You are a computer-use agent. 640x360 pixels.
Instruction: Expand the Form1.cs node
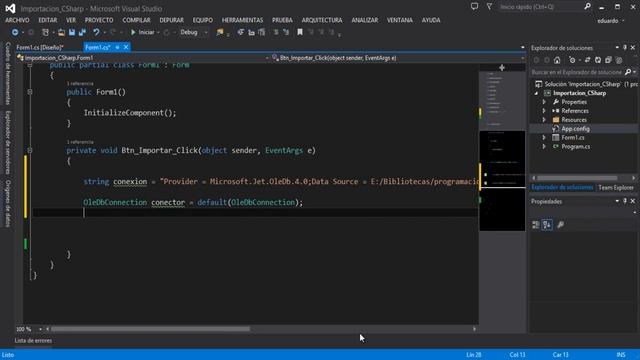544,138
